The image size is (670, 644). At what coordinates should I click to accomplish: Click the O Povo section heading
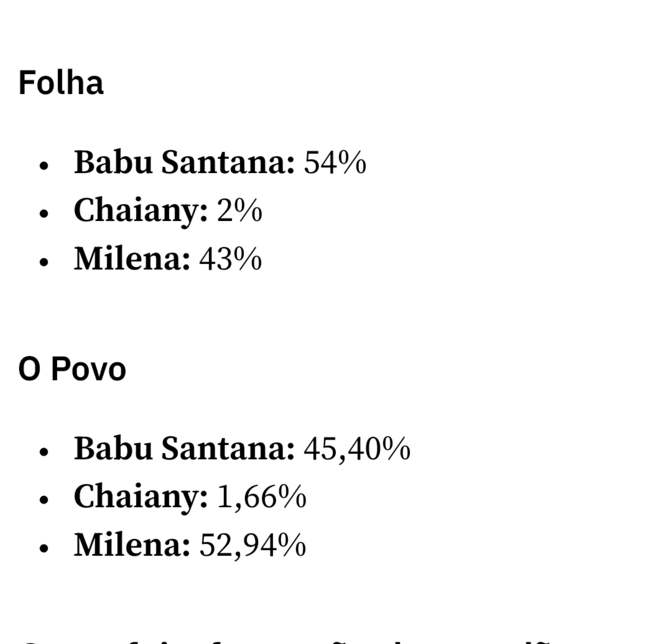(72, 369)
